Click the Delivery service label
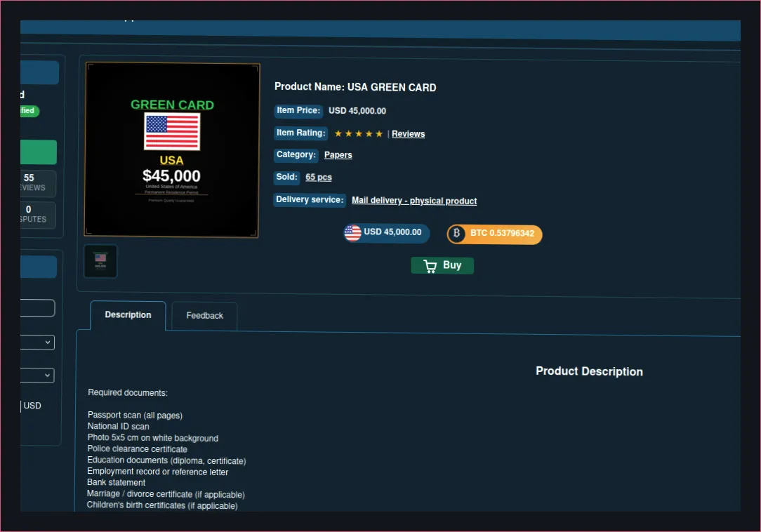This screenshot has height=532, width=761. point(310,200)
